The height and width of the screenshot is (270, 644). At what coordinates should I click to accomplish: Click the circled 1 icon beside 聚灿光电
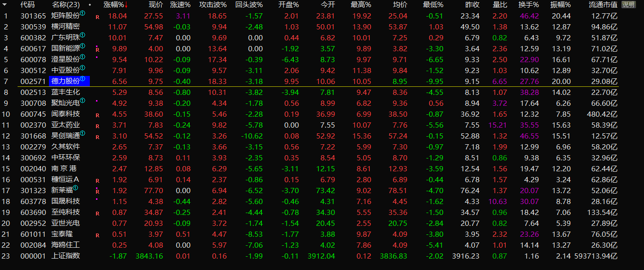pyautogui.click(x=83, y=101)
